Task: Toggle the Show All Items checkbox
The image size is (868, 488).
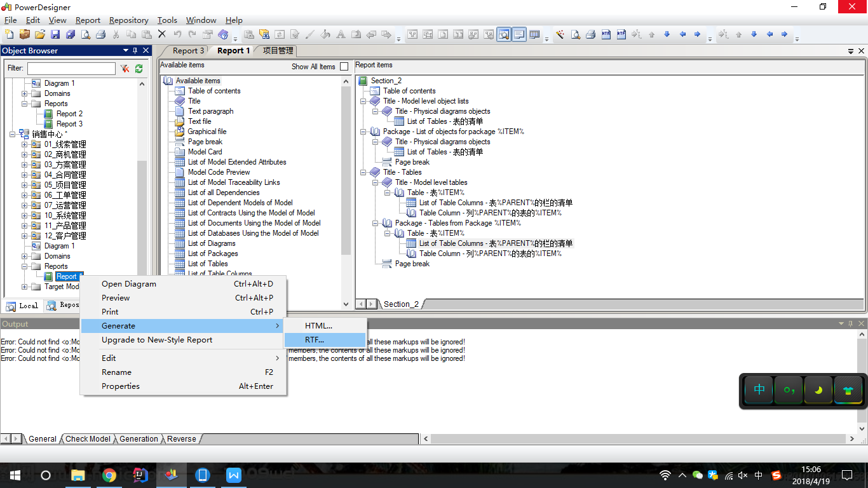Action: pos(344,66)
